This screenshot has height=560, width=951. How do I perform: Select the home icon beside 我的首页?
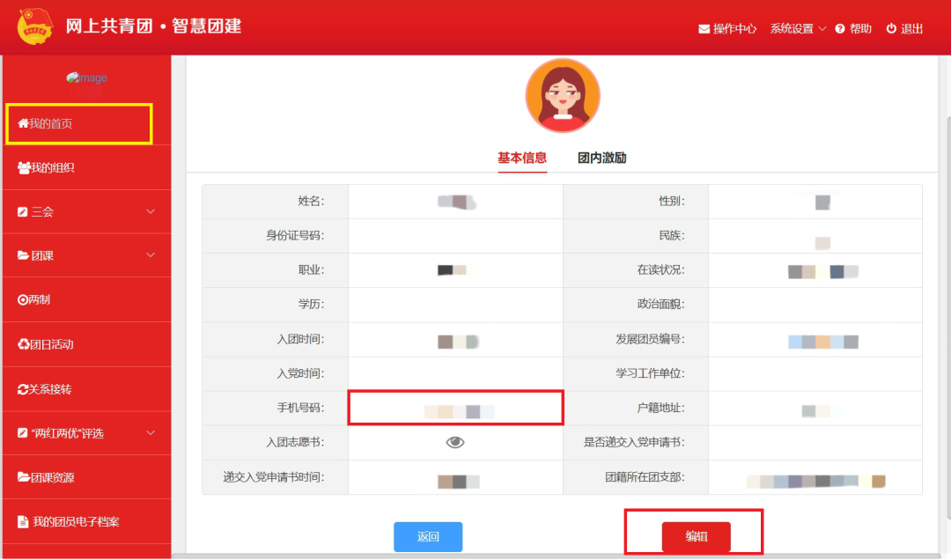23,124
